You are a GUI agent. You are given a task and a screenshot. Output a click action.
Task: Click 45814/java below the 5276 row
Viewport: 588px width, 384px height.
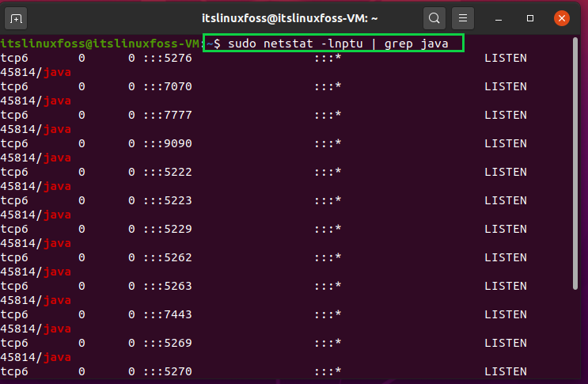(x=36, y=72)
